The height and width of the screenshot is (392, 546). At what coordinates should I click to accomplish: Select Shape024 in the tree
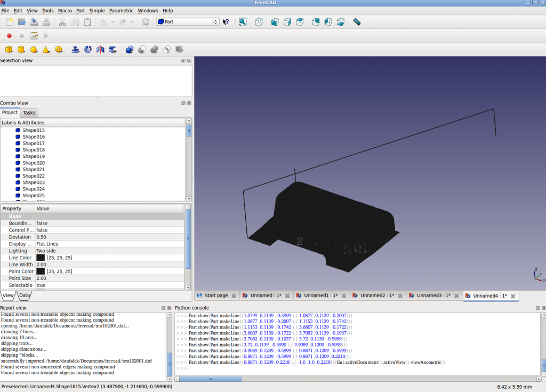(34, 189)
